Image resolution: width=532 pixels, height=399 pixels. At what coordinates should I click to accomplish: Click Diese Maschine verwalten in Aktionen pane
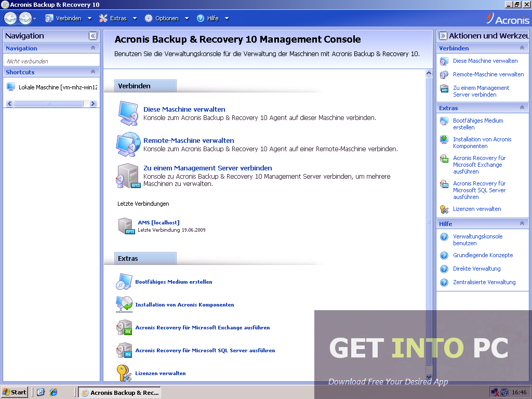[x=485, y=61]
